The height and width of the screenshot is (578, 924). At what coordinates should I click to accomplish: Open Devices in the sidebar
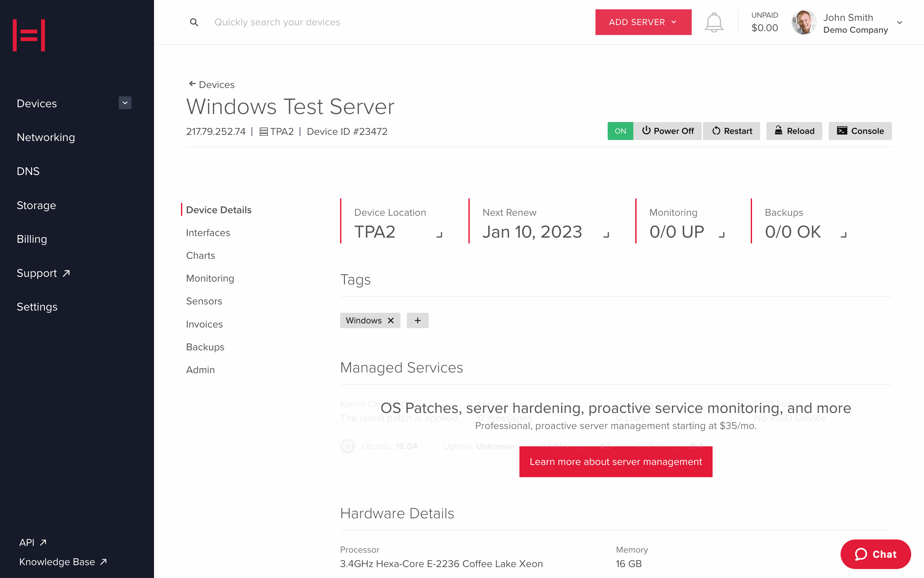pyautogui.click(x=37, y=103)
